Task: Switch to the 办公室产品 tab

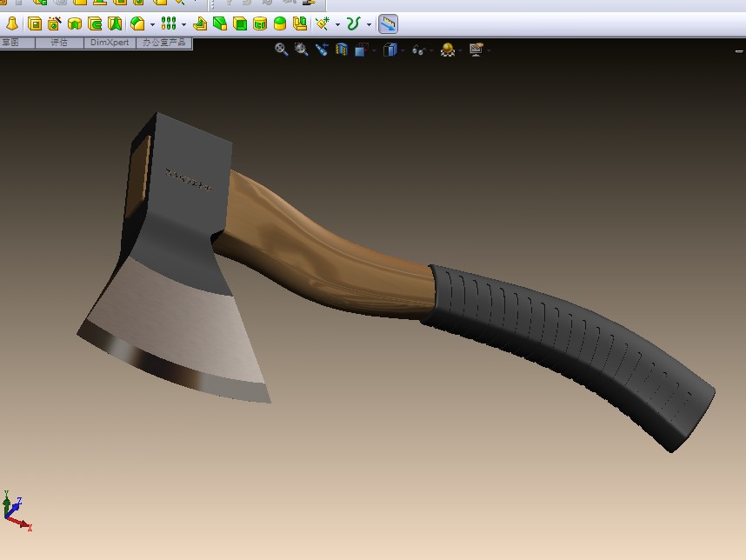Action: click(164, 43)
